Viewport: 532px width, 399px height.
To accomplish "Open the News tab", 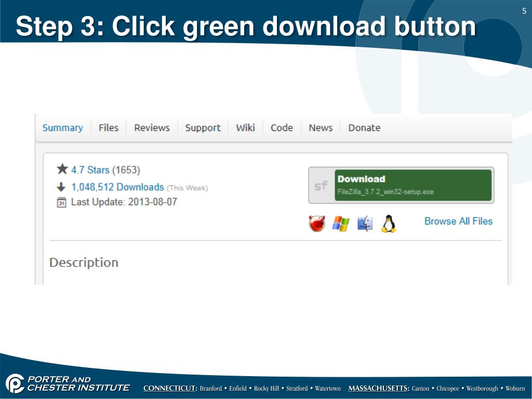I will 321,128.
